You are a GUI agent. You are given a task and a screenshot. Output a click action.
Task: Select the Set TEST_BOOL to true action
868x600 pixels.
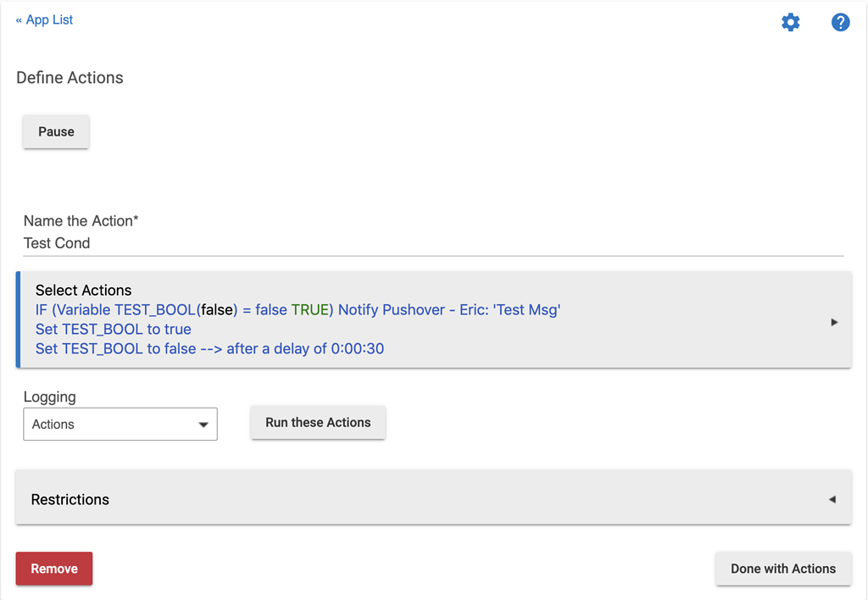(x=114, y=330)
